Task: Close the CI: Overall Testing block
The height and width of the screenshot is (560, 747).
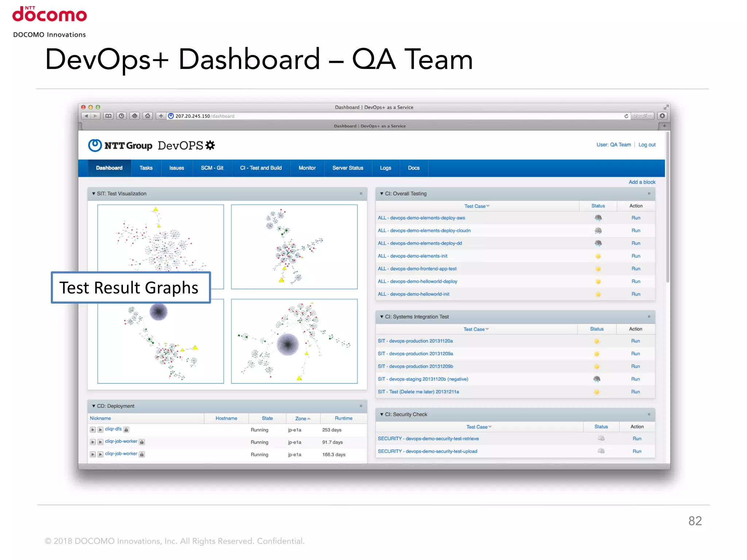Action: point(649,194)
